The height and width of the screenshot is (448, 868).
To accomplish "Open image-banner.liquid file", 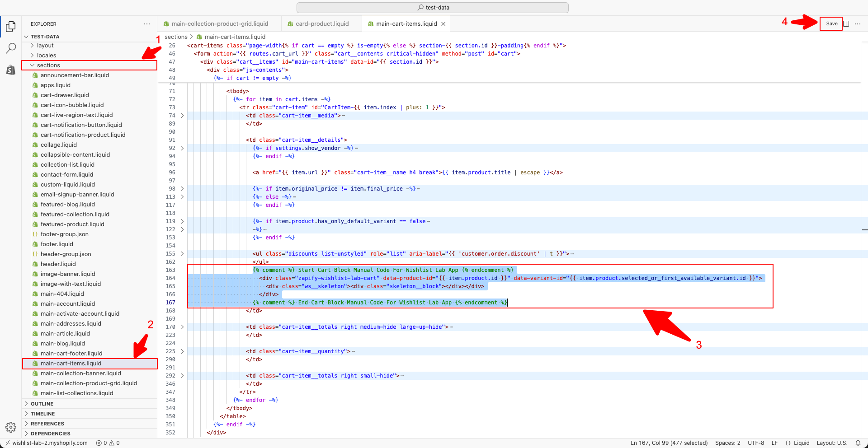I will pos(68,274).
